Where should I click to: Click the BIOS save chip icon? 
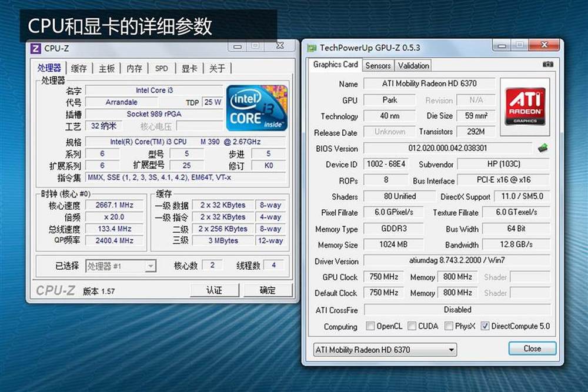tap(543, 148)
